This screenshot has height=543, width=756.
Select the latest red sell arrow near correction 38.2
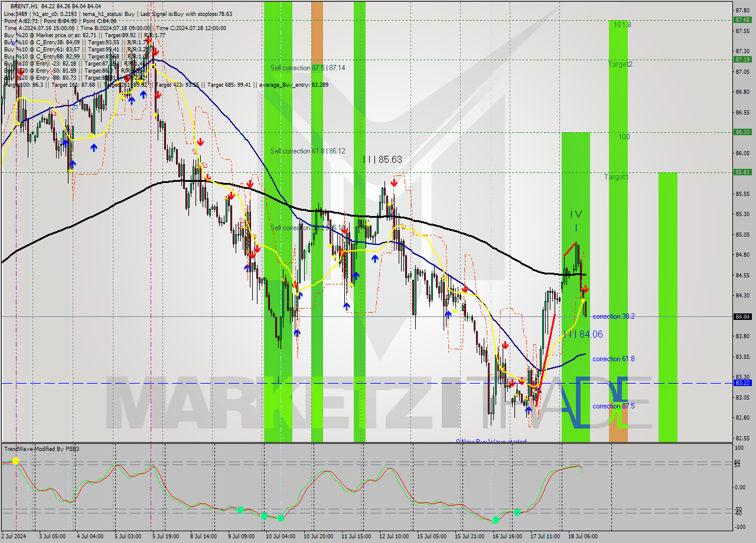tap(584, 289)
